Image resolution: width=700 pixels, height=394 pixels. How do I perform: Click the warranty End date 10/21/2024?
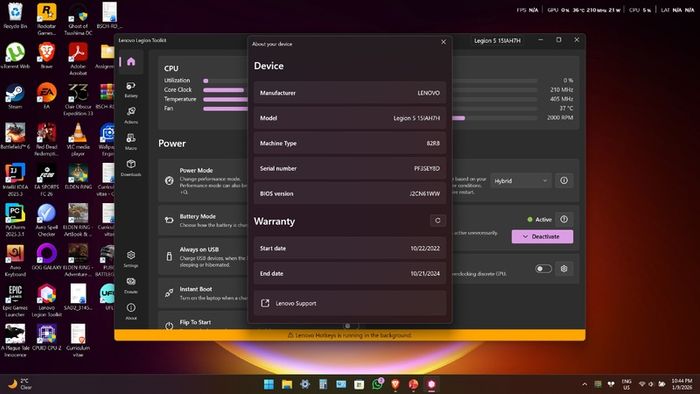[425, 274]
